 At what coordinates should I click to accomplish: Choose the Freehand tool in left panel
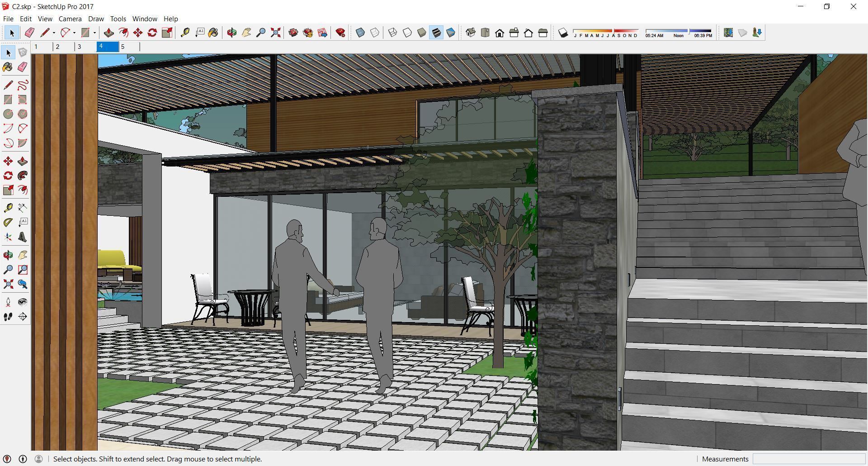pos(23,85)
